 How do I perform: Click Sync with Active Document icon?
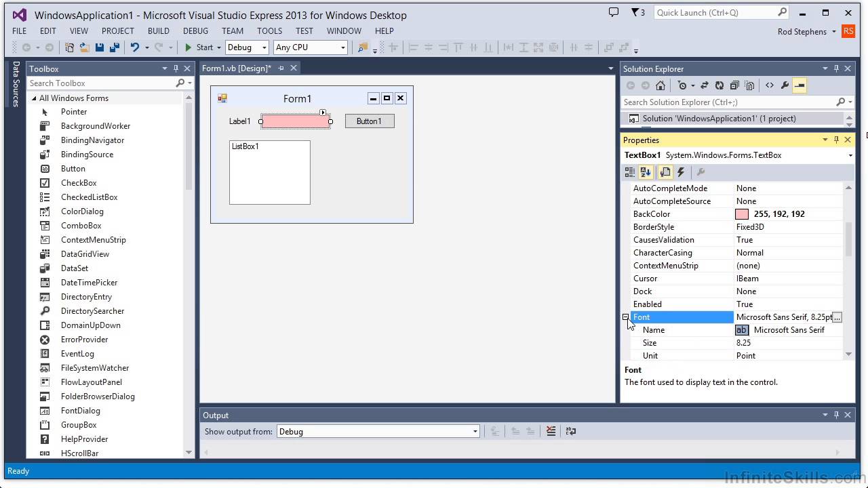[x=705, y=85]
